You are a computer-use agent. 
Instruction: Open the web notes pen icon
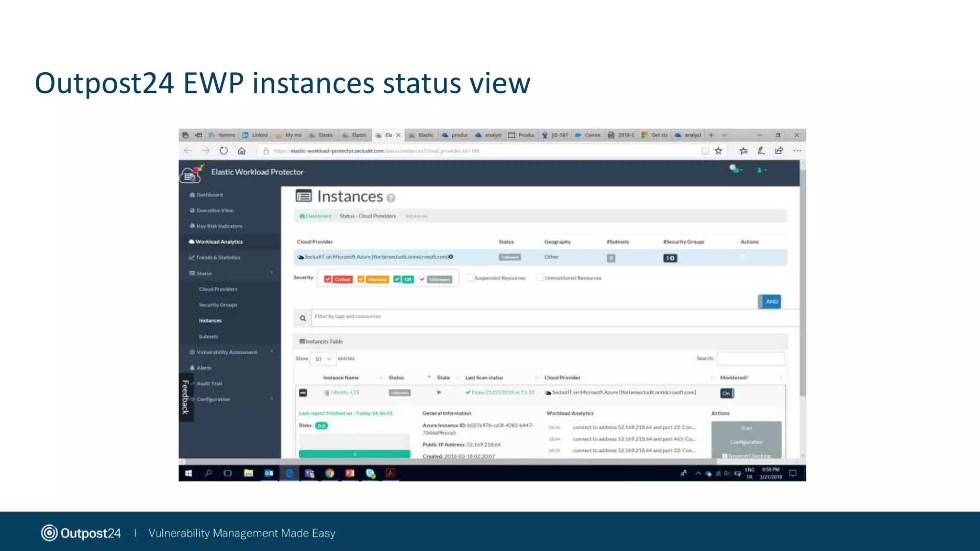pos(761,151)
